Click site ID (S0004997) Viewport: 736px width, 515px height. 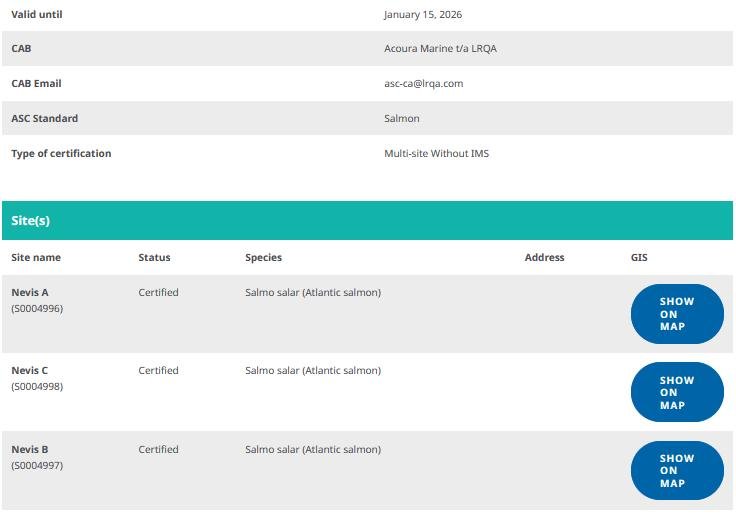37,465
